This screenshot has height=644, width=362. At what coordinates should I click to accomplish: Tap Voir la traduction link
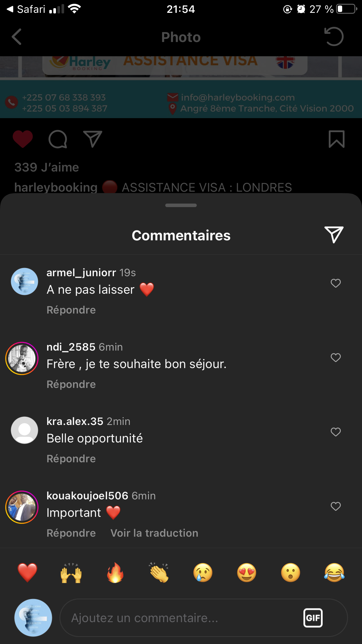pos(154,533)
